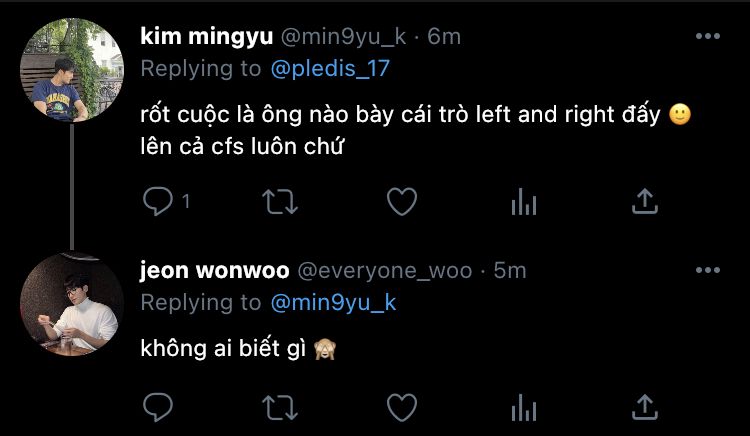The width and height of the screenshot is (750, 436).
Task: Click the jeon wonwoo display name
Action: tap(215, 271)
